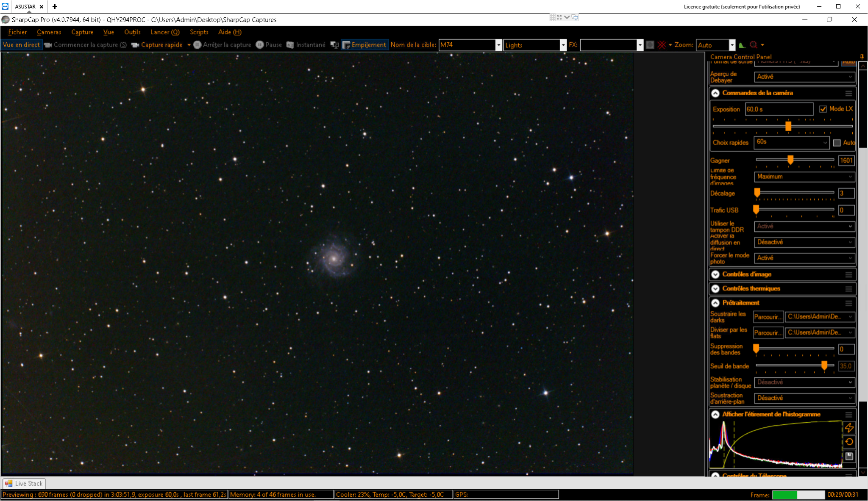Toggle Vue en direct live view
The image size is (868, 501).
point(21,45)
